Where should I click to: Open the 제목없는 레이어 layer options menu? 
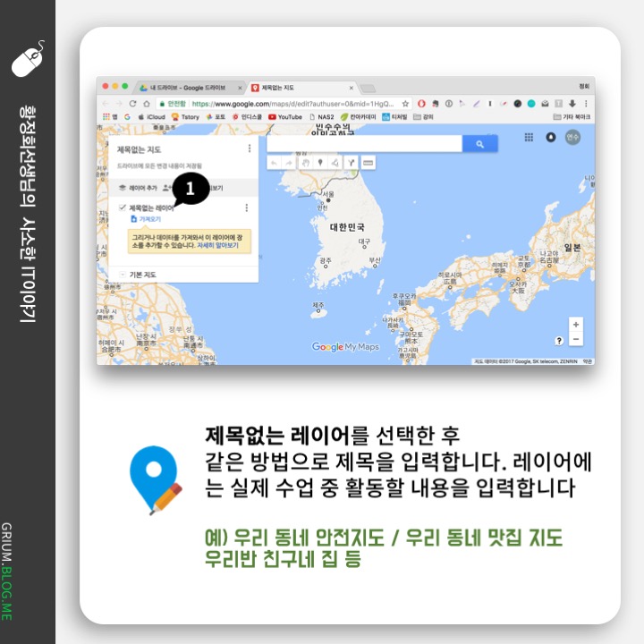coord(246,208)
